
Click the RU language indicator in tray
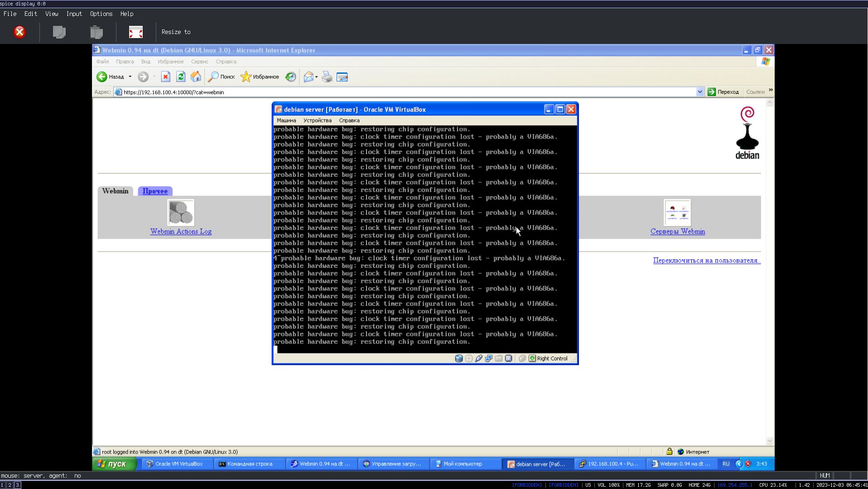point(726,464)
